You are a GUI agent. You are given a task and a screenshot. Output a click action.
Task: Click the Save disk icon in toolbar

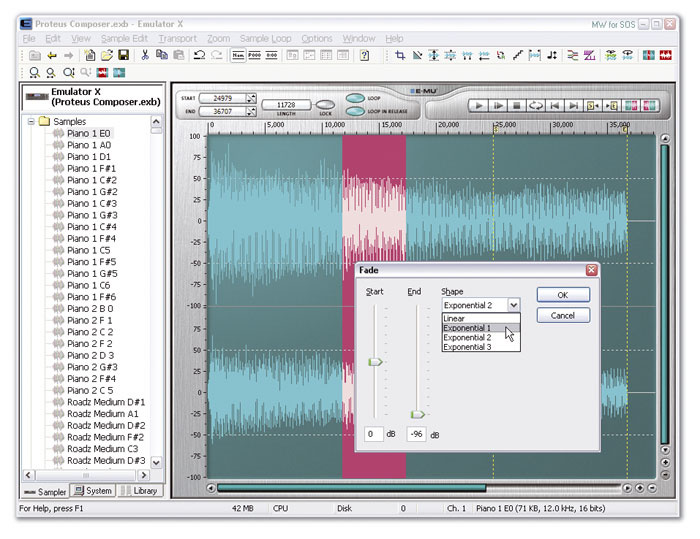[x=124, y=55]
